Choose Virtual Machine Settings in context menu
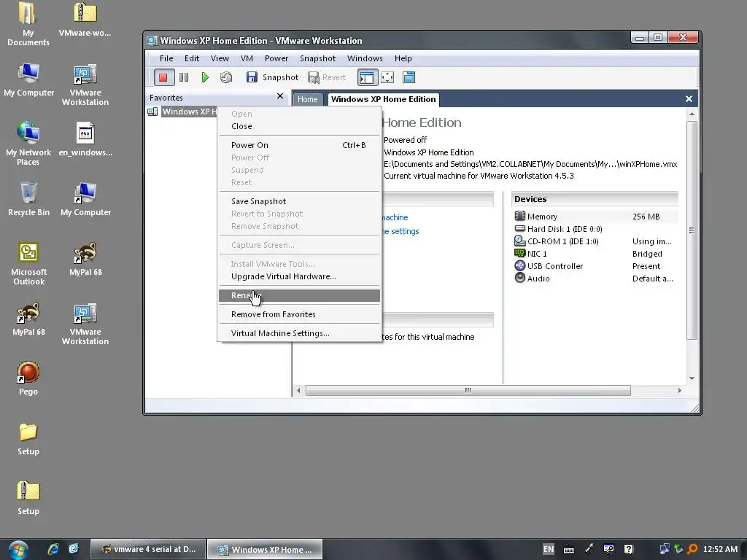This screenshot has height=560, width=747. point(300,333)
